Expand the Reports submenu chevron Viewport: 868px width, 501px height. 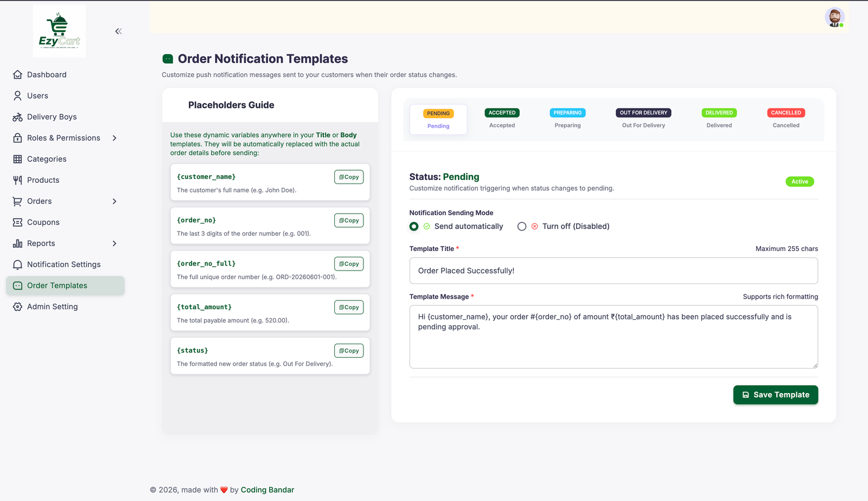(x=114, y=243)
